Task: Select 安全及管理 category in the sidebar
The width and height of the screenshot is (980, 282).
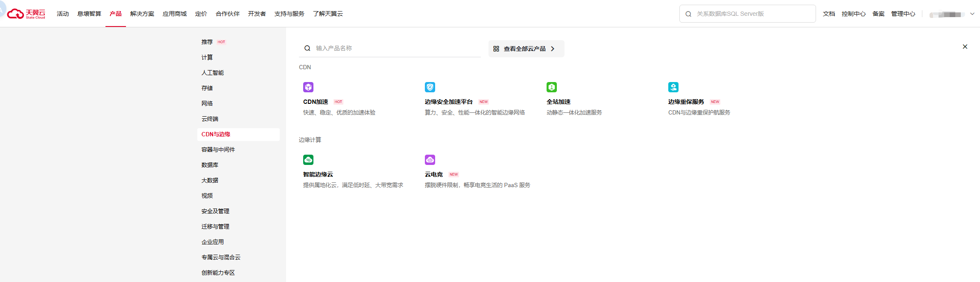Action: 215,211
